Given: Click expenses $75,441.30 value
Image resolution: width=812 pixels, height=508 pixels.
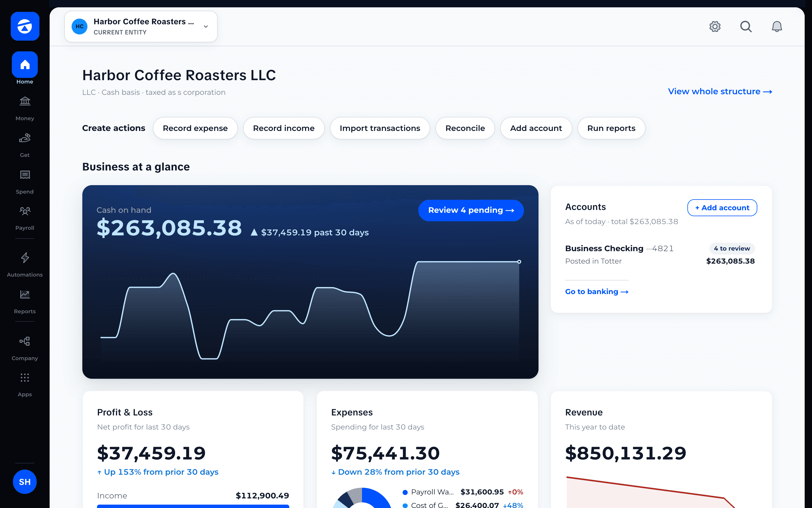Looking at the screenshot, I should 385,453.
